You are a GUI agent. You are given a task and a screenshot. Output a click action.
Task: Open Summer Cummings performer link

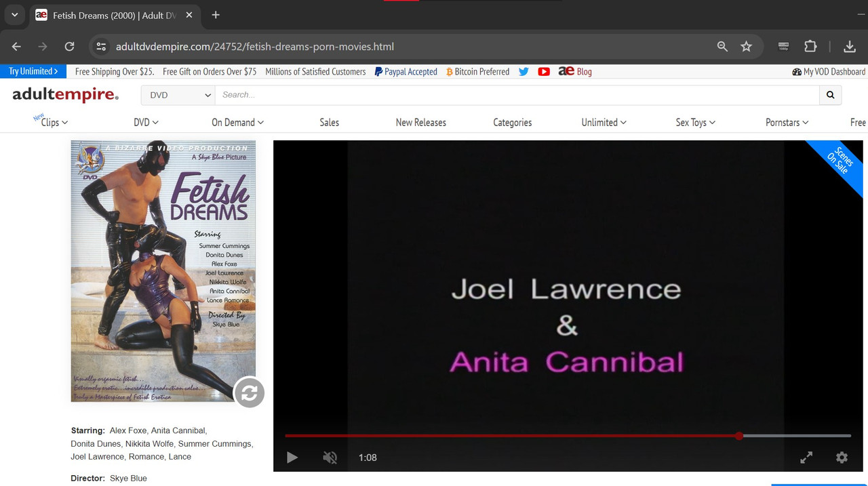click(x=215, y=443)
